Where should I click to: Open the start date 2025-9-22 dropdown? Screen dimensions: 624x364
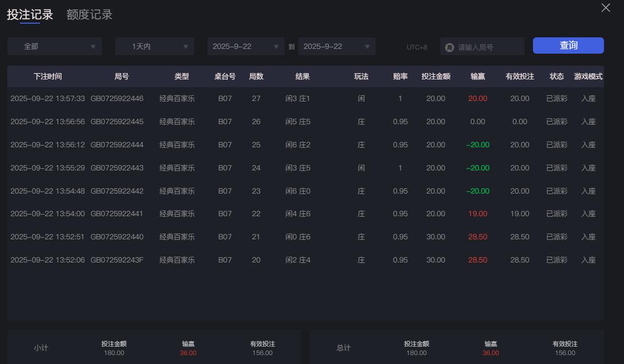click(245, 46)
